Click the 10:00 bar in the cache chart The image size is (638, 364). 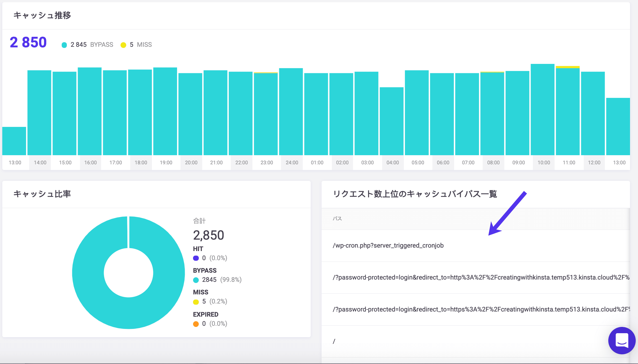pos(542,110)
